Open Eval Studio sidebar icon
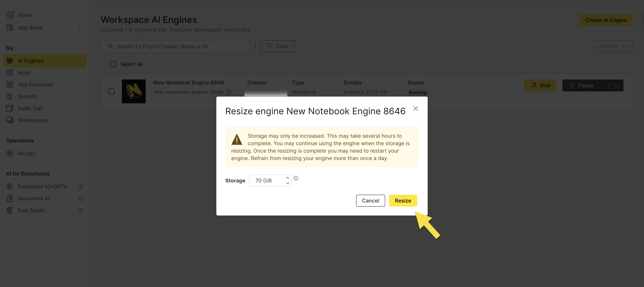 click(10, 210)
